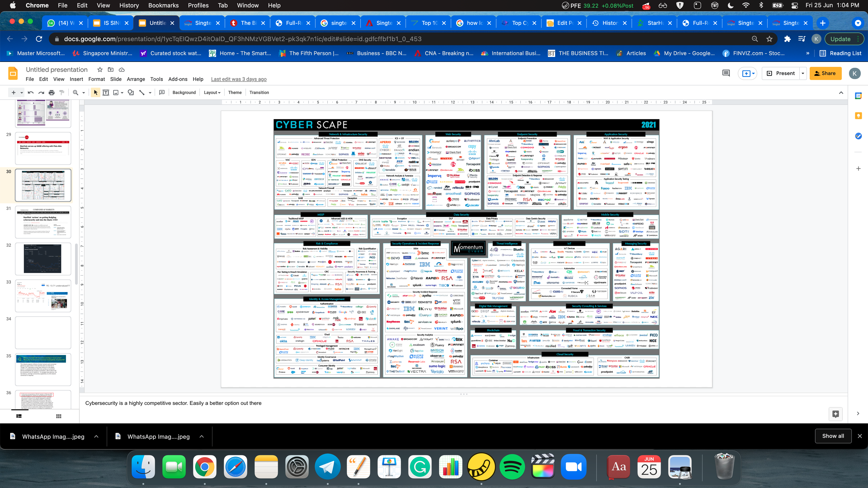Open the new slide layout dropdown arrow

pos(21,93)
